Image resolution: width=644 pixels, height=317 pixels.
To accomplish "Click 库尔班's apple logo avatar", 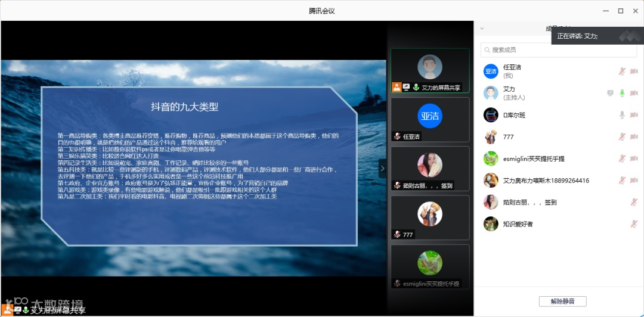I will (491, 115).
